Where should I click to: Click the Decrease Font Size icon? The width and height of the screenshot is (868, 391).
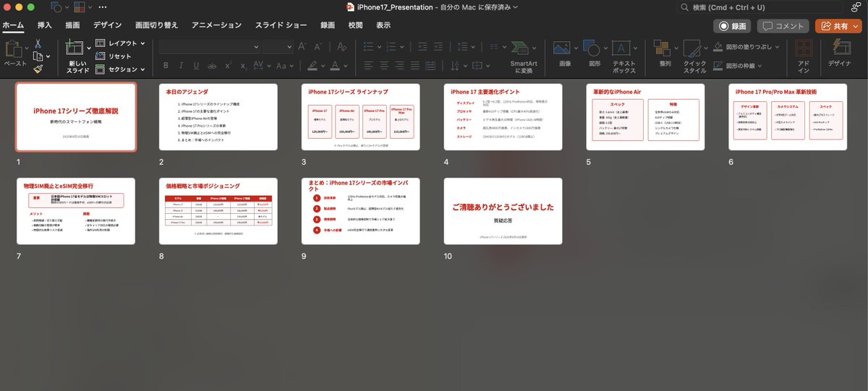click(317, 47)
